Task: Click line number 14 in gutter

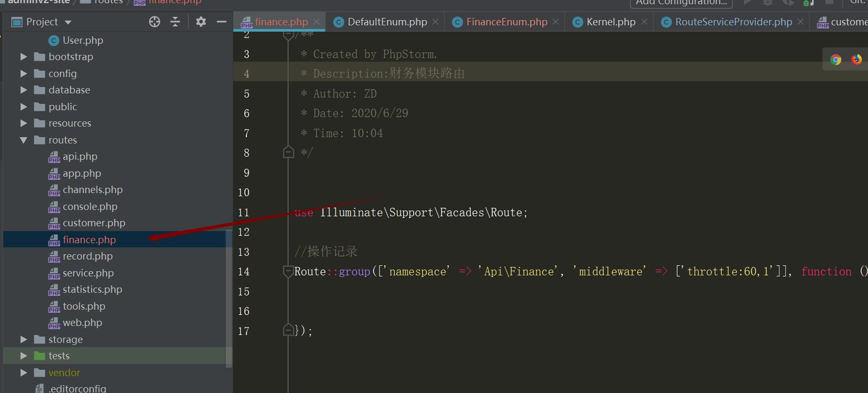Action: tap(243, 272)
